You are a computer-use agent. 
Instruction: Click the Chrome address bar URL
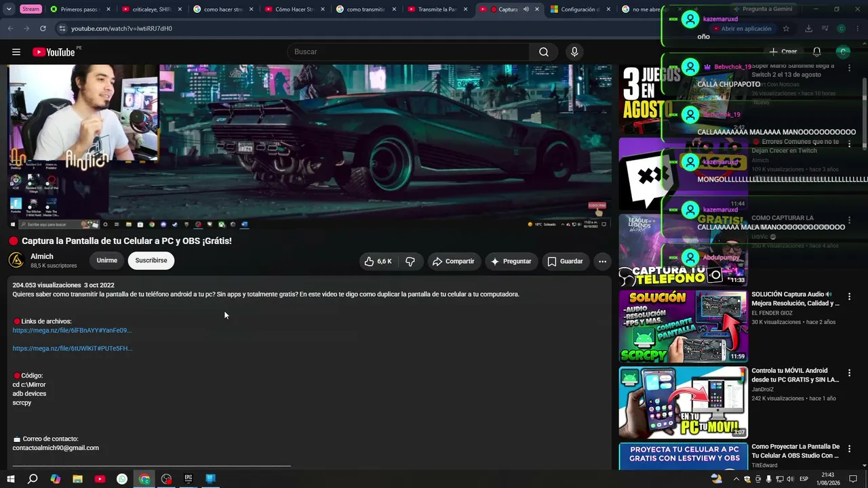point(122,28)
